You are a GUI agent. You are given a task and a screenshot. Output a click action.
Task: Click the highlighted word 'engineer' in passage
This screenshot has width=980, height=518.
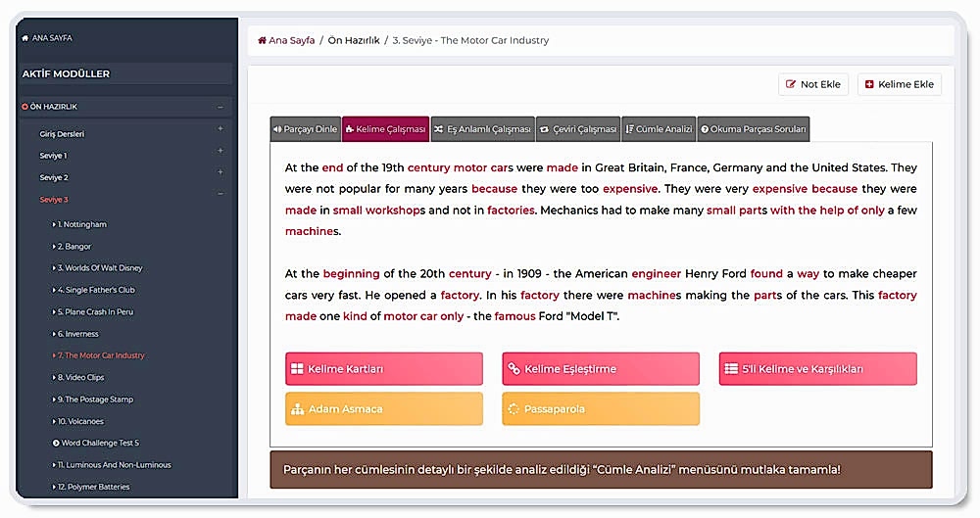pyautogui.click(x=656, y=274)
